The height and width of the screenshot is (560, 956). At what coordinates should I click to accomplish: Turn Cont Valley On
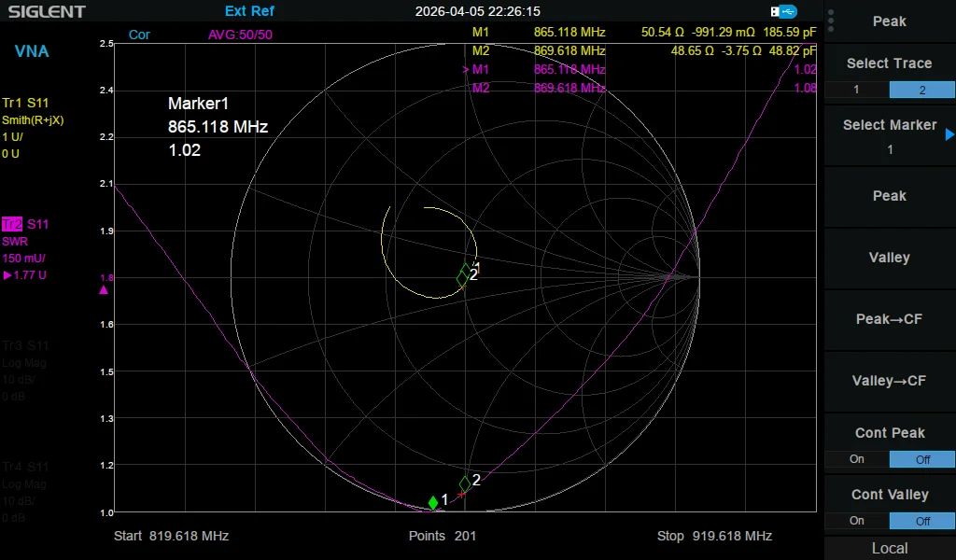pos(857,521)
